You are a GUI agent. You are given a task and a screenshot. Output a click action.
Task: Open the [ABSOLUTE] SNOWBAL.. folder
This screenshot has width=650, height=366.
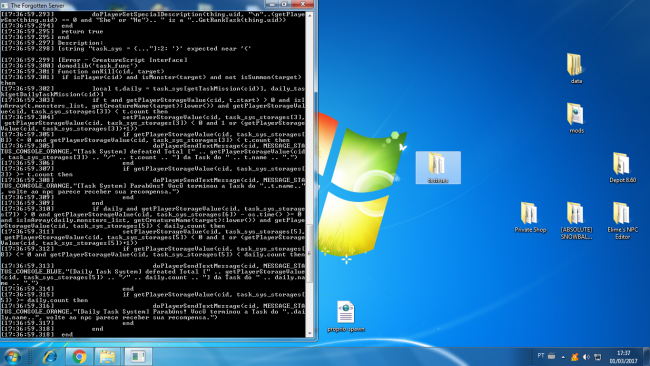pyautogui.click(x=576, y=221)
